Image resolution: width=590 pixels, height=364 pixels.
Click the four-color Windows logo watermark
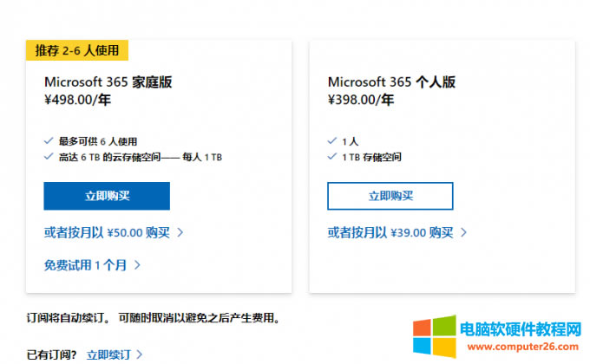point(433,336)
